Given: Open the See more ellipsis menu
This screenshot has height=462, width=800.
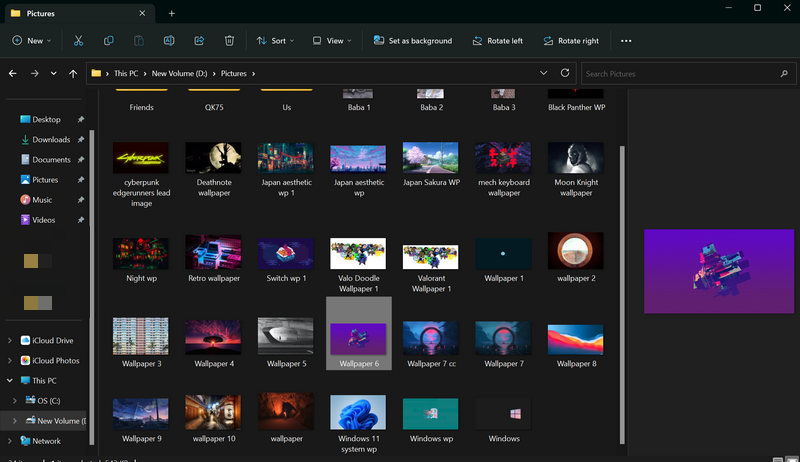Looking at the screenshot, I should pyautogui.click(x=626, y=41).
